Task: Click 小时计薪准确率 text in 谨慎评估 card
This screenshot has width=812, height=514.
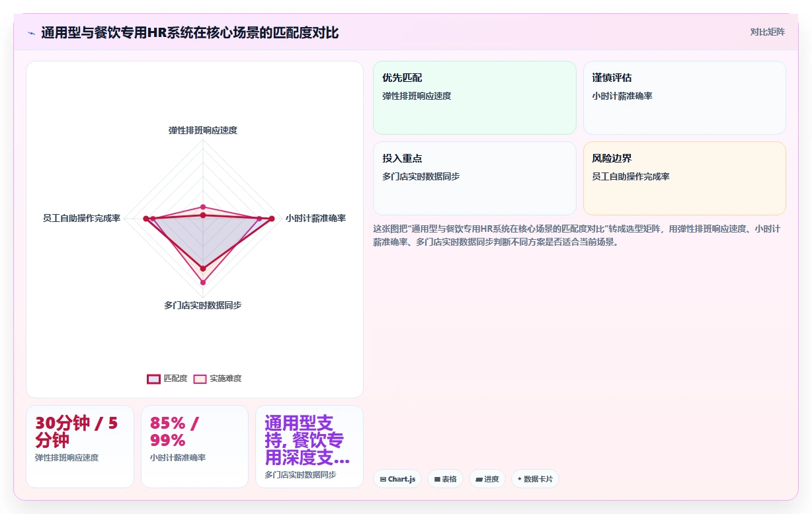Action: tap(622, 96)
